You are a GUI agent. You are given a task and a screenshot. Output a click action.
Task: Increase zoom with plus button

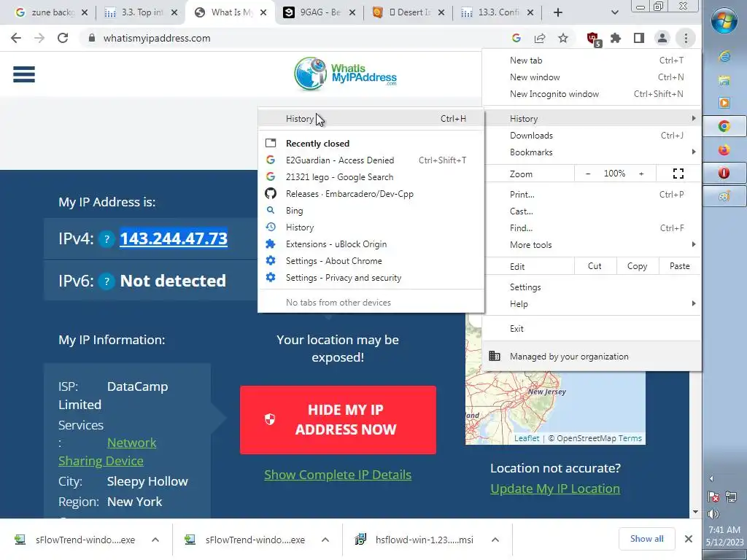(x=641, y=174)
